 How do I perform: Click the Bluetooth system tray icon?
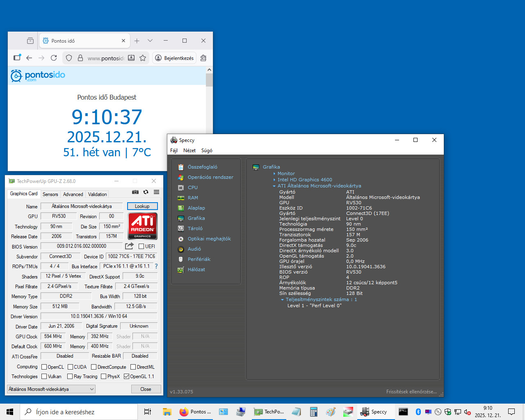click(418, 412)
